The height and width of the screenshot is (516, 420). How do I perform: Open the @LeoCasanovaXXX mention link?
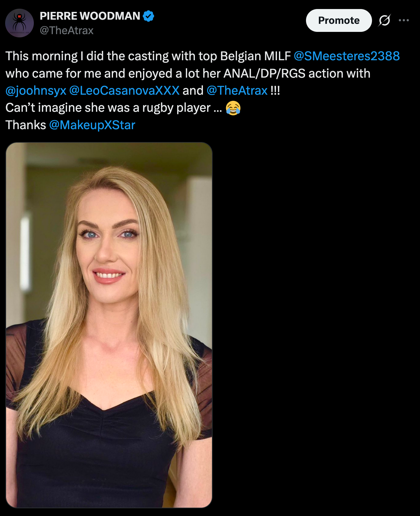pyautogui.click(x=124, y=91)
